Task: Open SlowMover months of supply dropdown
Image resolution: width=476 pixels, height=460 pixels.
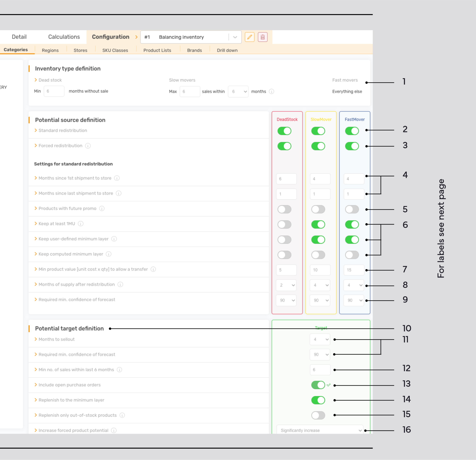Action: [320, 285]
